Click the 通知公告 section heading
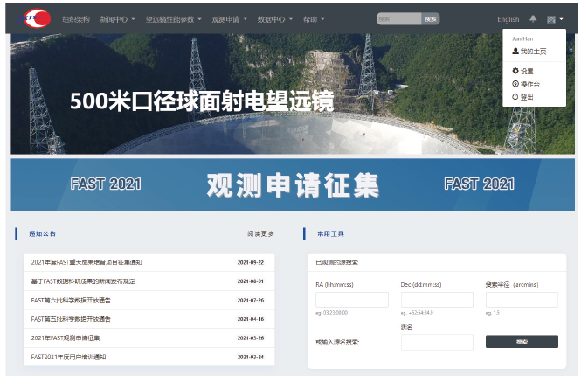This screenshot has width=588, height=382. pyautogui.click(x=43, y=233)
